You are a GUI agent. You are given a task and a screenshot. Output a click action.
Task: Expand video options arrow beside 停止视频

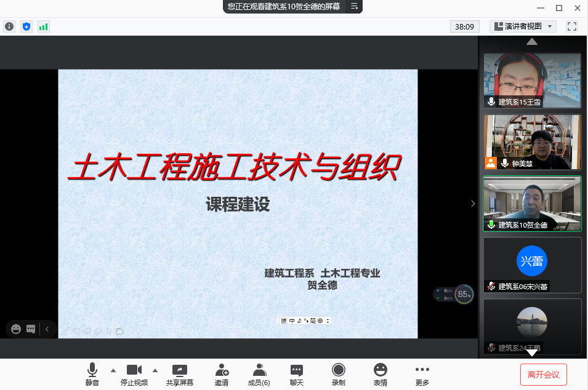pyautogui.click(x=155, y=370)
